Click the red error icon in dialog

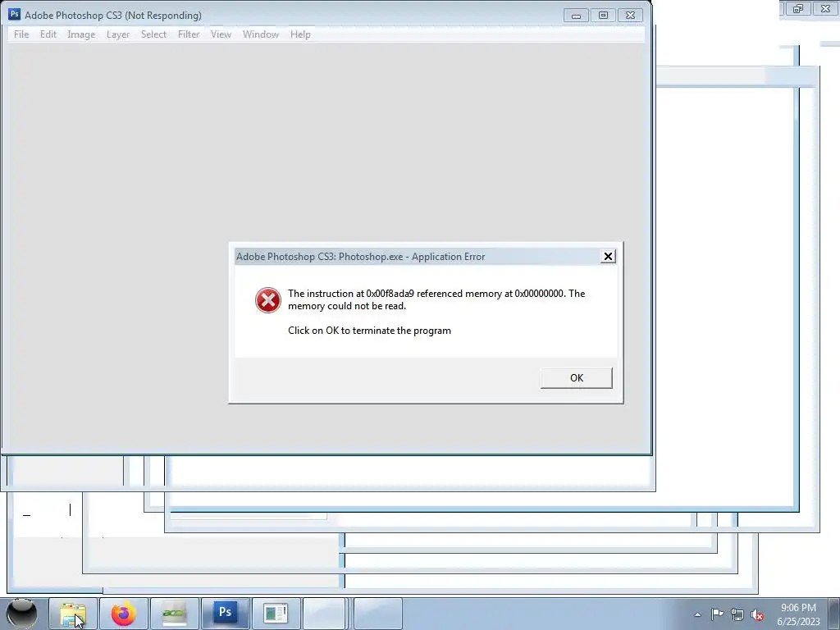[x=268, y=300]
